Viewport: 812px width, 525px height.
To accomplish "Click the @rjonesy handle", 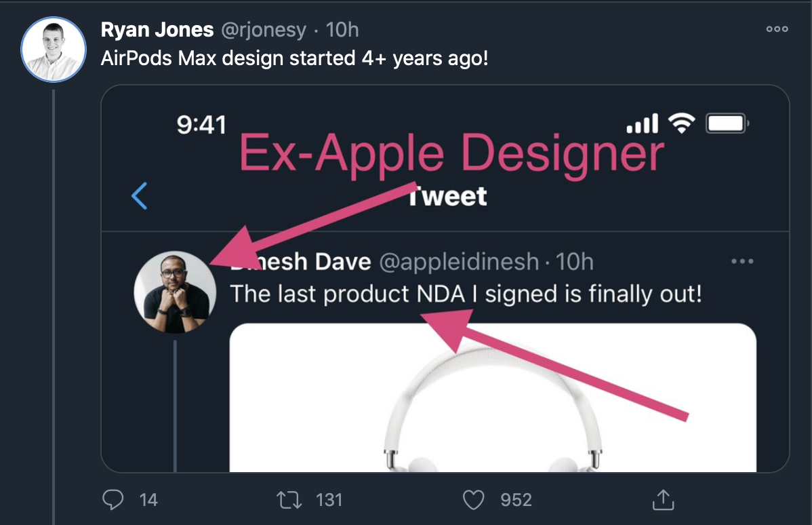I will click(260, 30).
